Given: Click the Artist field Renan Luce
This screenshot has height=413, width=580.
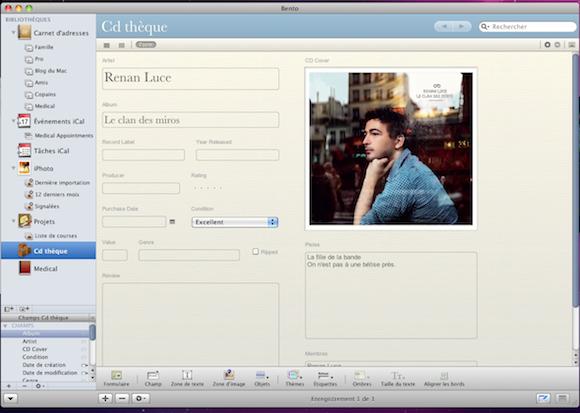Looking at the screenshot, I should (x=190, y=78).
